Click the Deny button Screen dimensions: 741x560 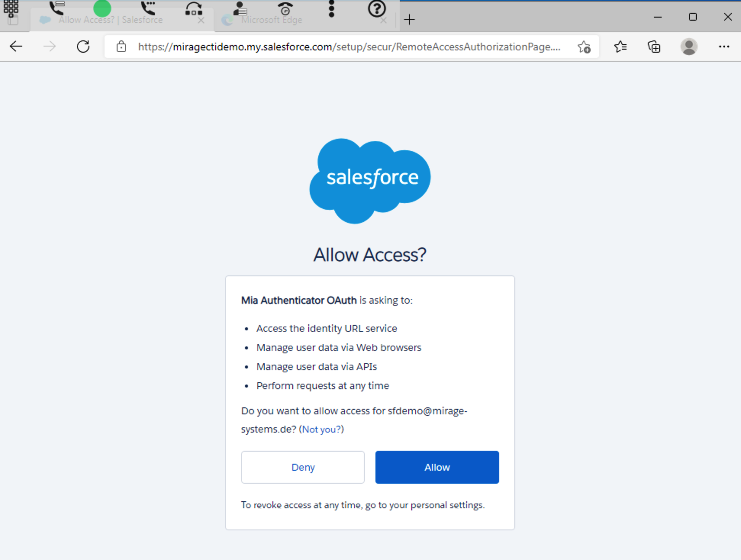pos(303,467)
